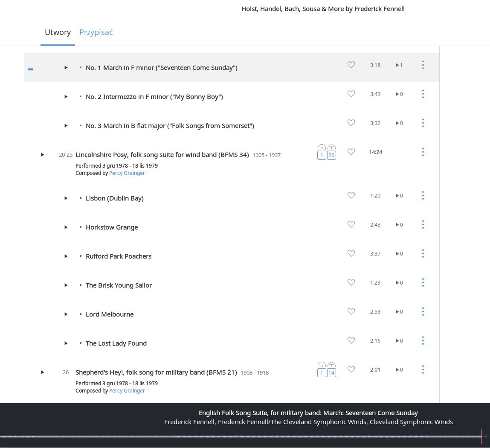Favorite No. 3 March in B flat major
The image size is (490, 448).
point(351,123)
